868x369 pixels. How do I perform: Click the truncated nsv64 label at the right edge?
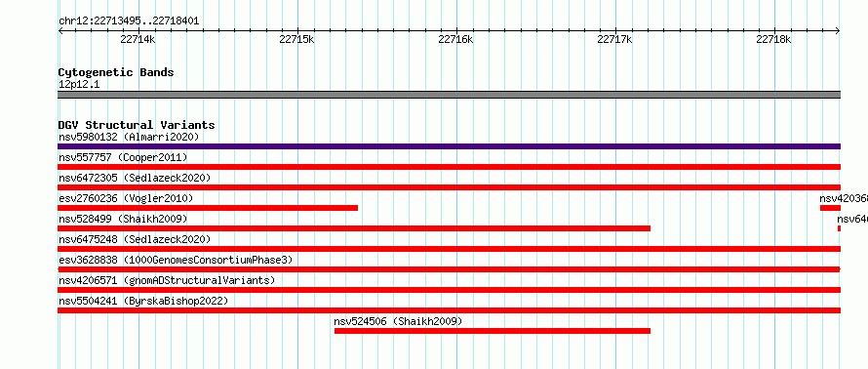pos(852,219)
